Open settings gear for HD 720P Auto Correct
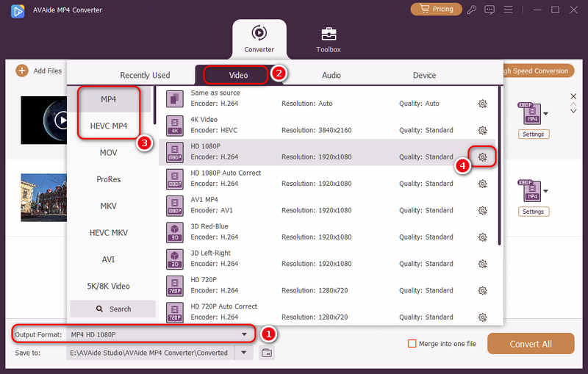The height and width of the screenshot is (374, 588). click(x=483, y=317)
